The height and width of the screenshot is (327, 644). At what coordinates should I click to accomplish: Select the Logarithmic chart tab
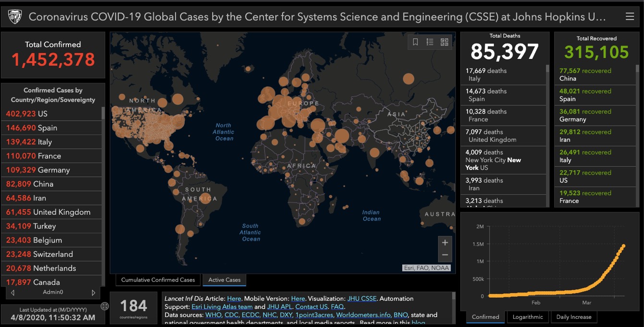point(528,317)
